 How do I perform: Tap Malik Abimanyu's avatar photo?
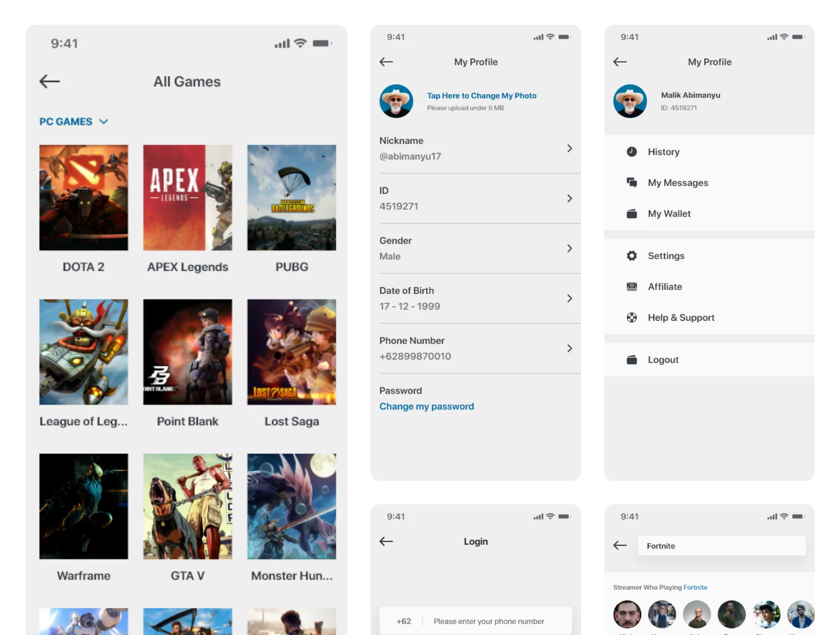[x=630, y=101]
